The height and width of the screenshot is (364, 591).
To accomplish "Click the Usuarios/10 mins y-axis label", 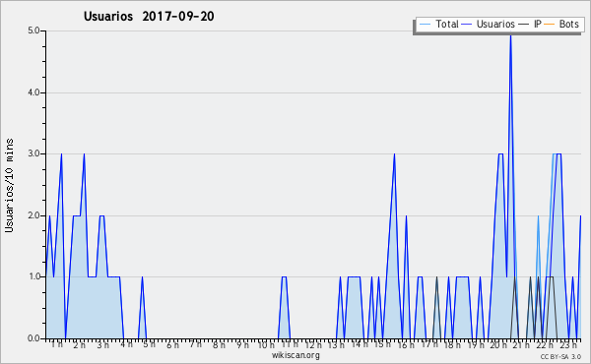I will pos(10,186).
